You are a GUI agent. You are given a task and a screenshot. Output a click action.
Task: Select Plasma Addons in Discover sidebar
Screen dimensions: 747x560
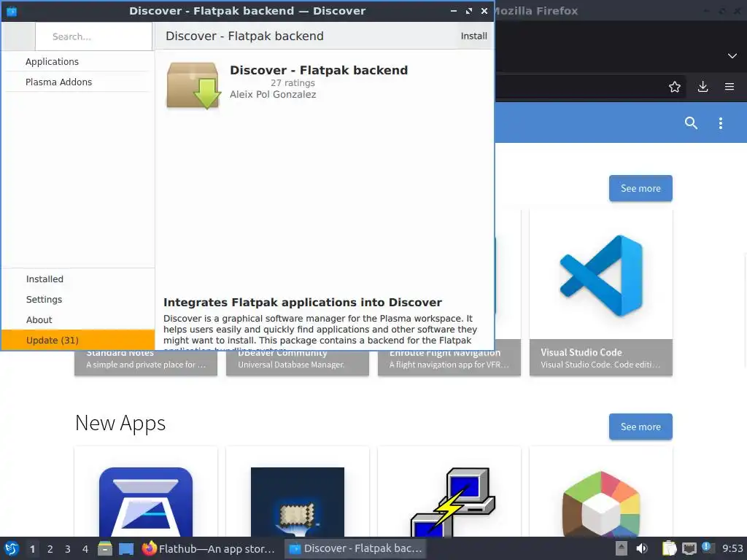[78, 82]
